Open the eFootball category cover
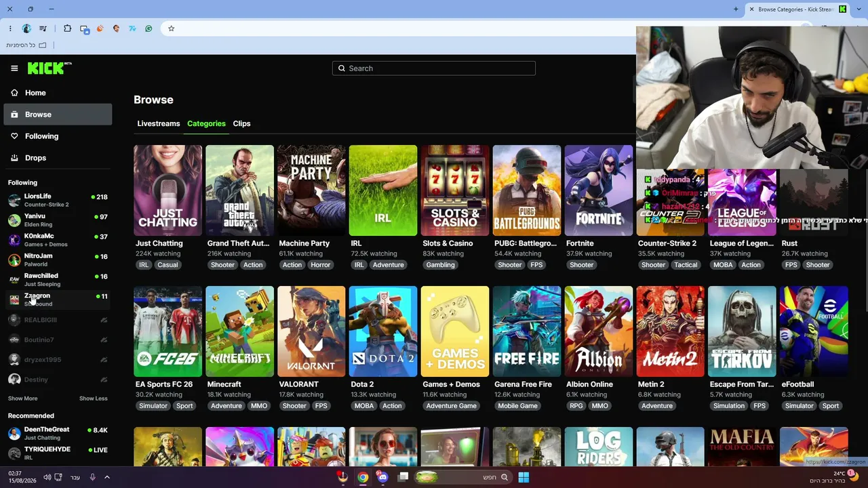Viewport: 868px width, 488px height. (814, 331)
